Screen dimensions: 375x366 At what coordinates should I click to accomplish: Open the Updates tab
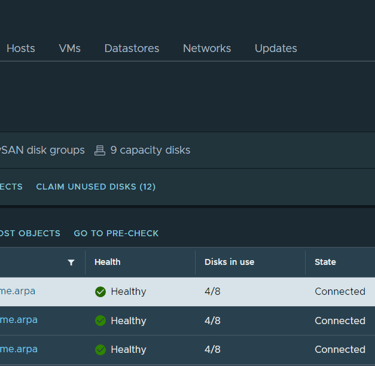[276, 48]
